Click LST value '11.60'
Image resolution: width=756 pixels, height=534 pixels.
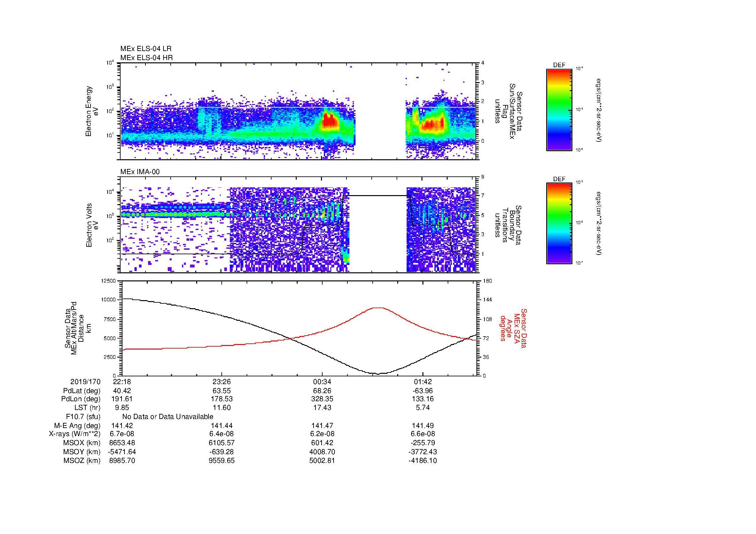222,408
